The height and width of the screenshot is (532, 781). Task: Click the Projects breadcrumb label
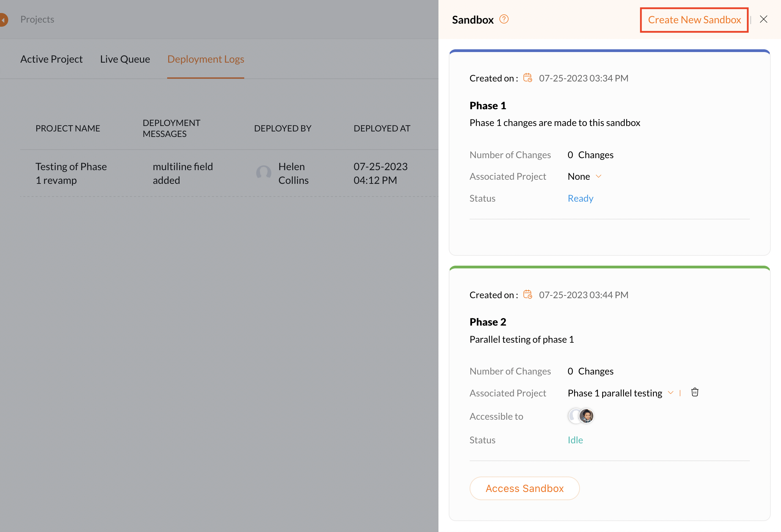pyautogui.click(x=37, y=20)
